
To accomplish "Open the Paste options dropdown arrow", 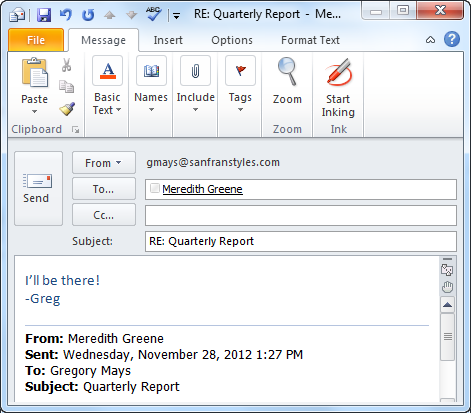I will tap(34, 112).
